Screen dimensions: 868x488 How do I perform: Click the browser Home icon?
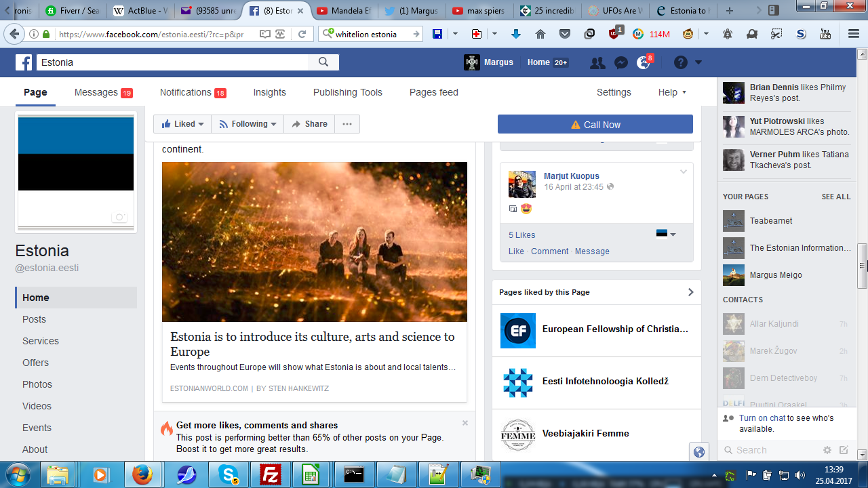540,34
